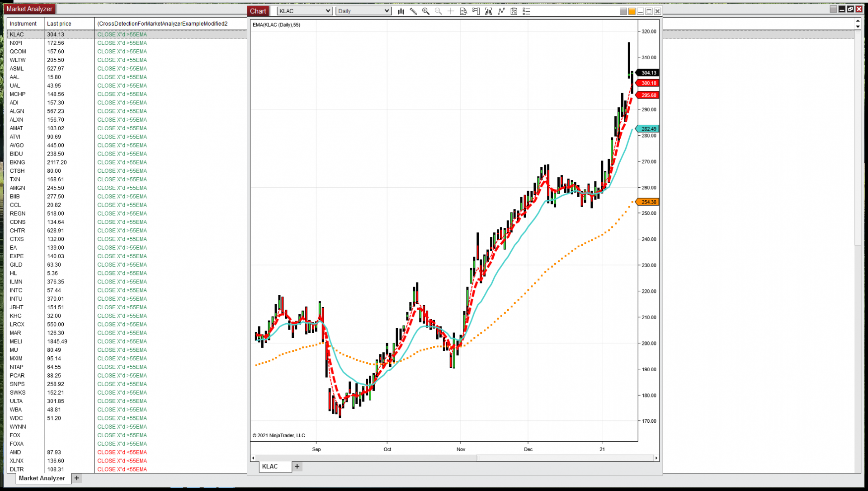Expand the KLAC instrument dropdown

[328, 11]
